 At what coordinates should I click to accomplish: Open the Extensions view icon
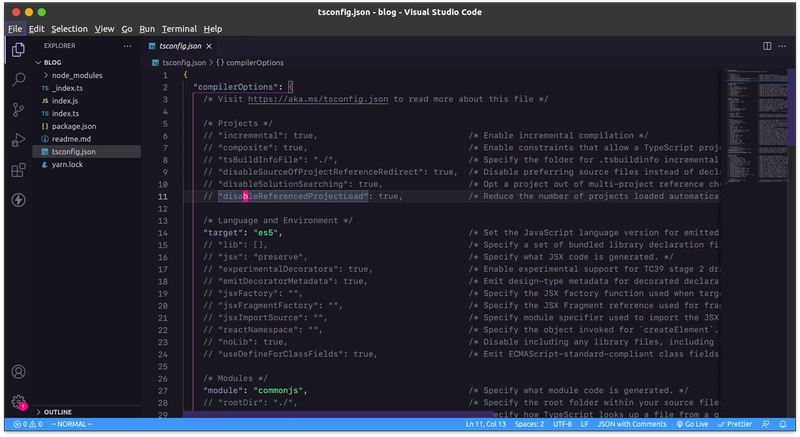18,170
